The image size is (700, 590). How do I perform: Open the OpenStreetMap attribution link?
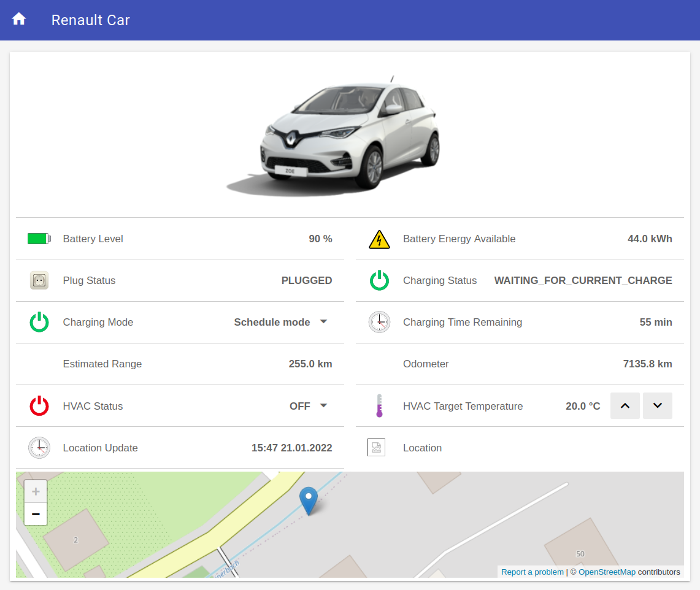[x=607, y=572]
